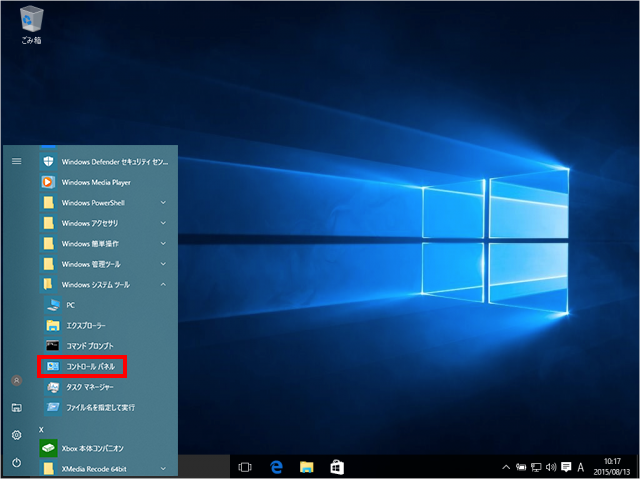The width and height of the screenshot is (640, 479).
Task: Select the コマンド プロンプト label text
Action: coord(90,346)
